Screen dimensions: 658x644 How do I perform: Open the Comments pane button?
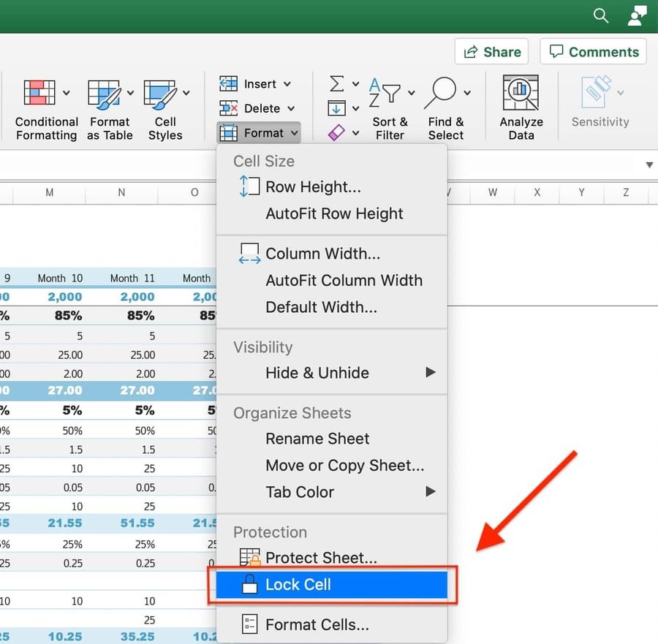tap(594, 52)
